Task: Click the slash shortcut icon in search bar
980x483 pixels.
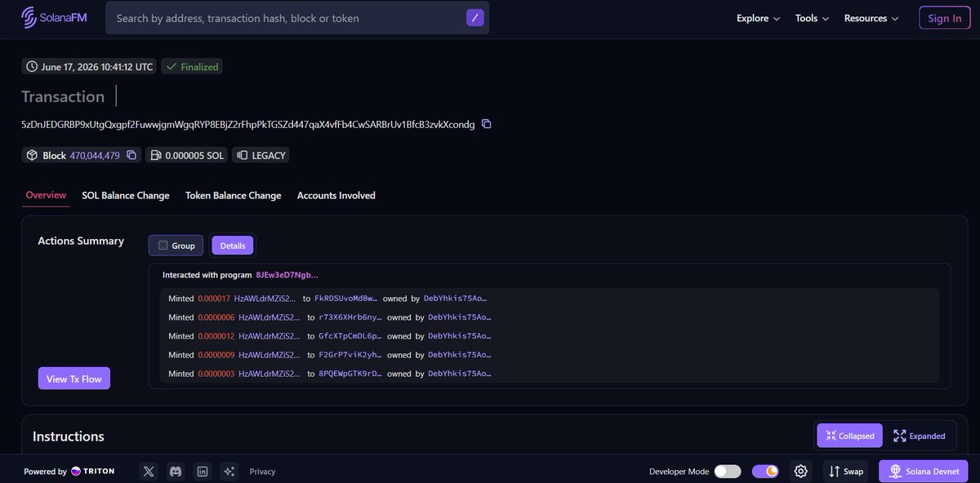Action: point(475,18)
